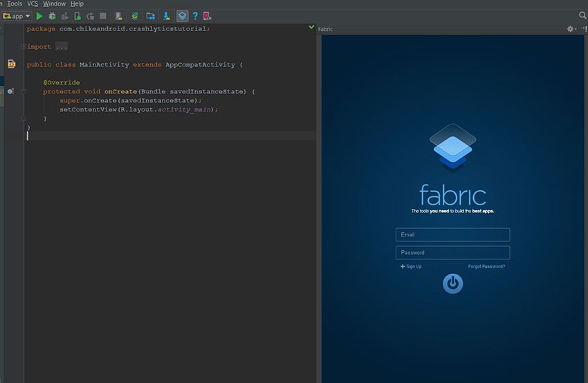The width and height of the screenshot is (588, 383).
Task: Attach debugger to Android process
Action: coord(77,16)
